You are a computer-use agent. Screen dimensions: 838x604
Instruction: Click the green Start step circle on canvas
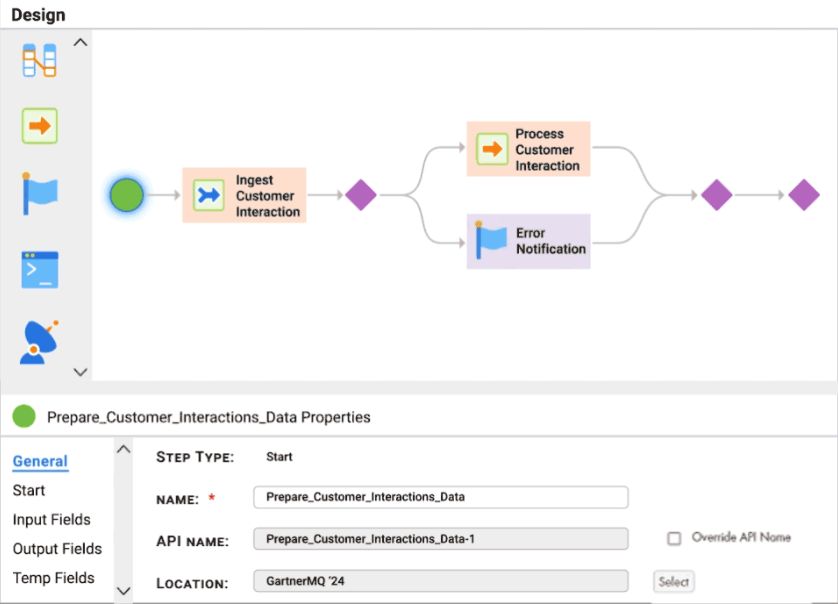(127, 195)
